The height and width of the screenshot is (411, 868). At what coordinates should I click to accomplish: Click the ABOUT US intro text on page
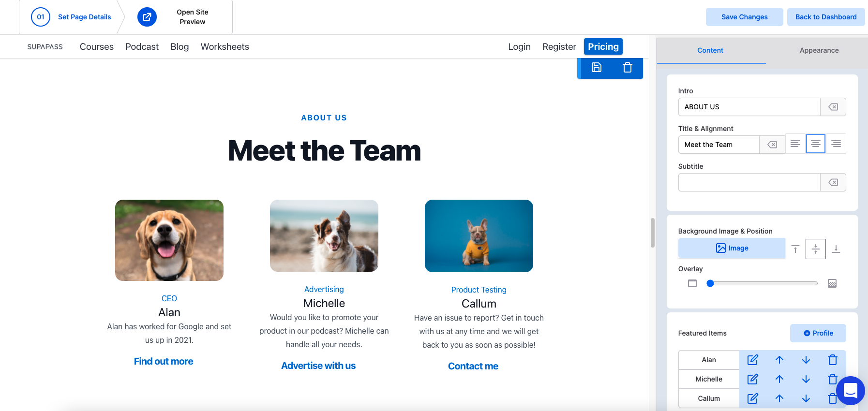click(x=324, y=117)
